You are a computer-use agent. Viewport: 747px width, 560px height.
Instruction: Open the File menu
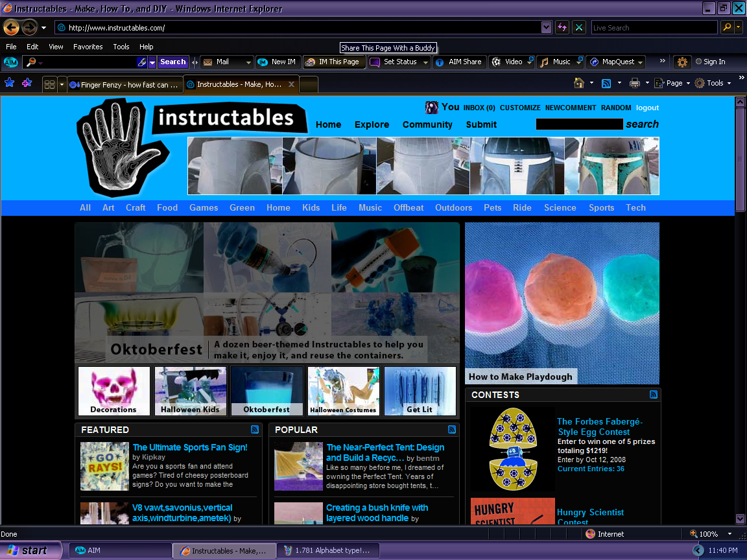tap(11, 47)
